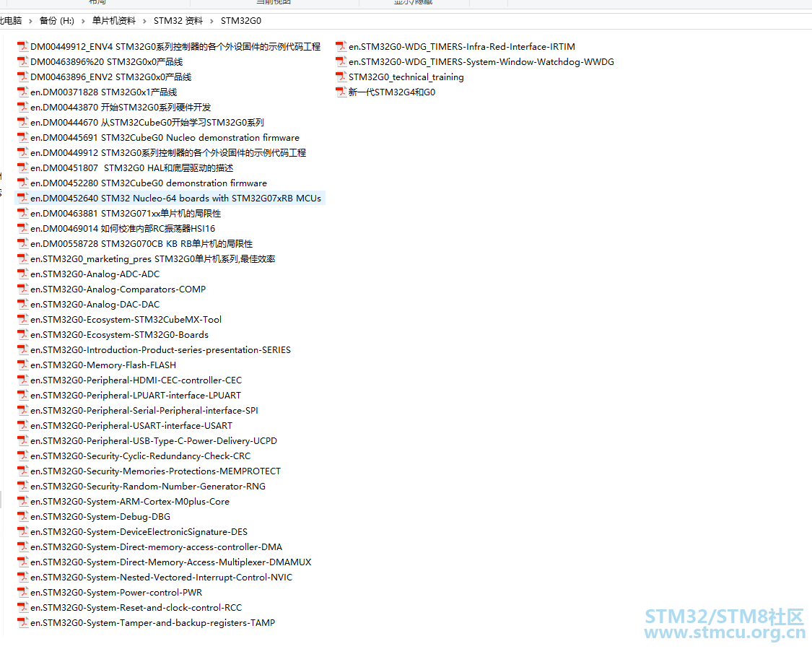This screenshot has width=812, height=649.
Task: Select file en.STM32G0-System-ARM-Cortex-M0plus-Core
Action: (123, 502)
